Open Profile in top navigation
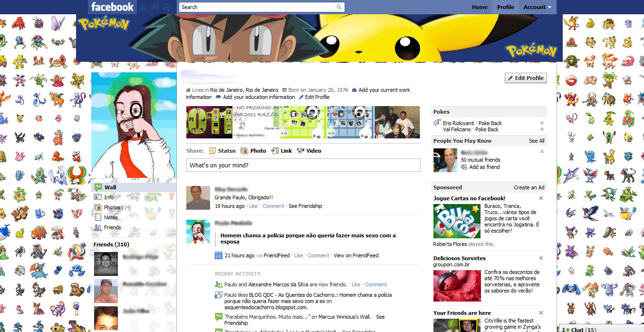 point(505,7)
